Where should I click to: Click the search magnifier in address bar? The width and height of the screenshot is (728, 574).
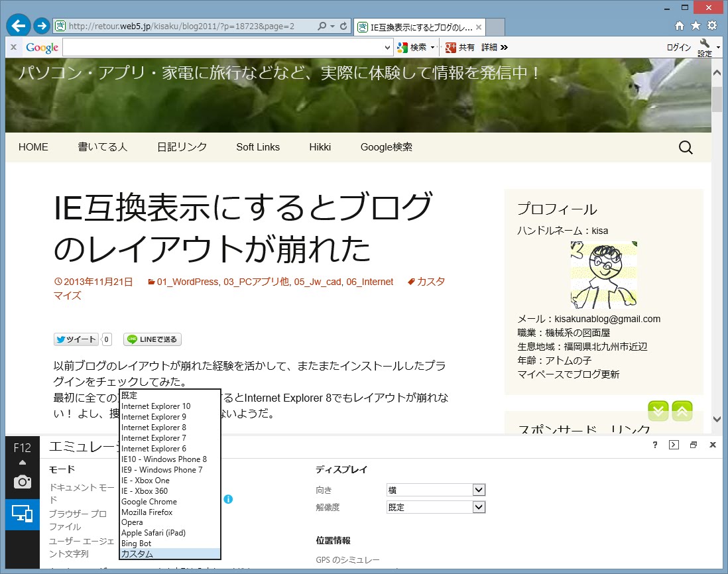(322, 26)
